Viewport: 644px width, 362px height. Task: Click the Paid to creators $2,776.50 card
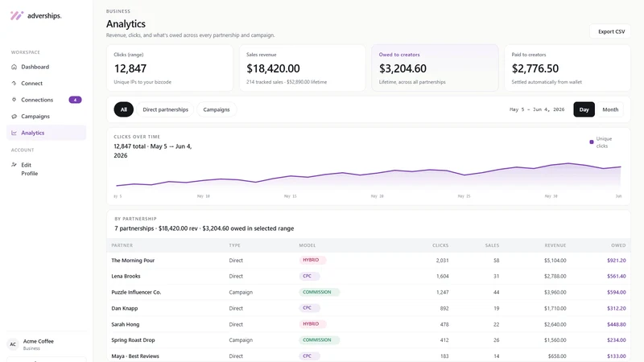point(568,68)
